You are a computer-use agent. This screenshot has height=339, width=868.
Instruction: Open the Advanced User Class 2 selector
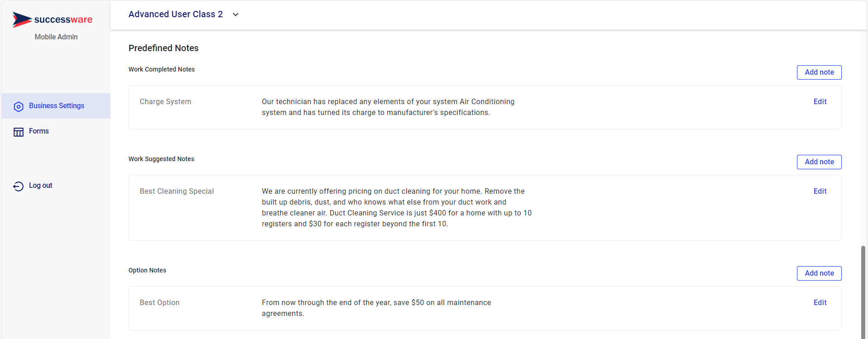coord(184,14)
